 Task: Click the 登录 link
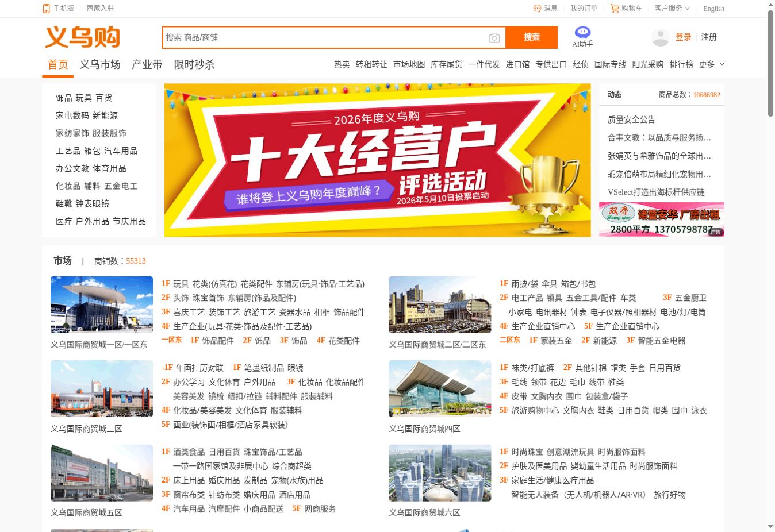684,37
